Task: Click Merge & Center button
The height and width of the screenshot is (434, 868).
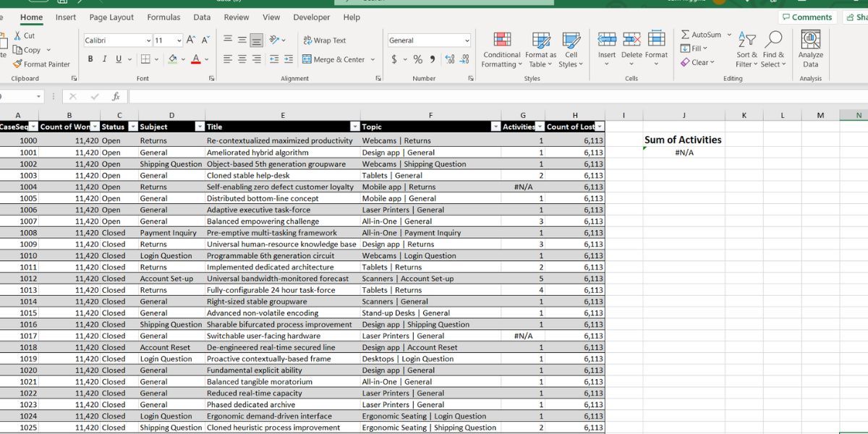Action: [x=333, y=59]
